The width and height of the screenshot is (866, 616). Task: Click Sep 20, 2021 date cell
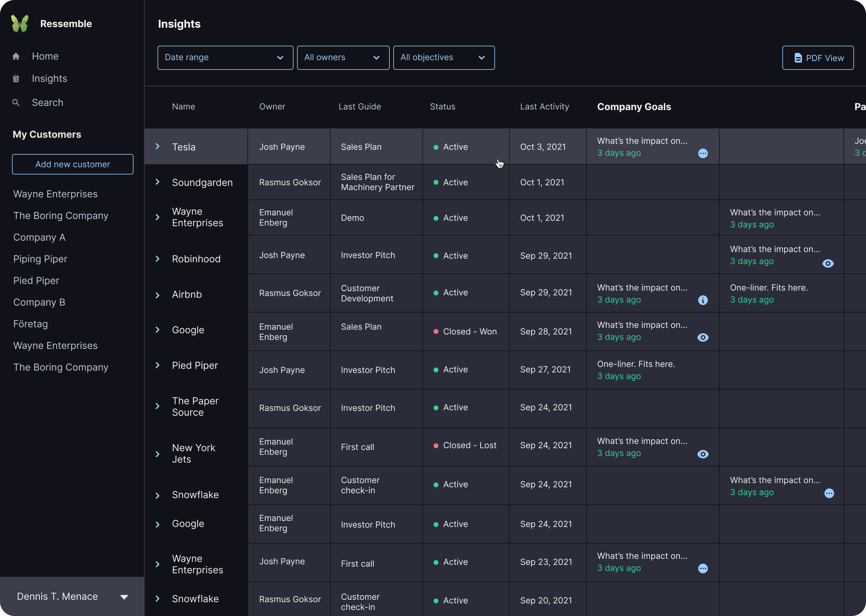[546, 600]
